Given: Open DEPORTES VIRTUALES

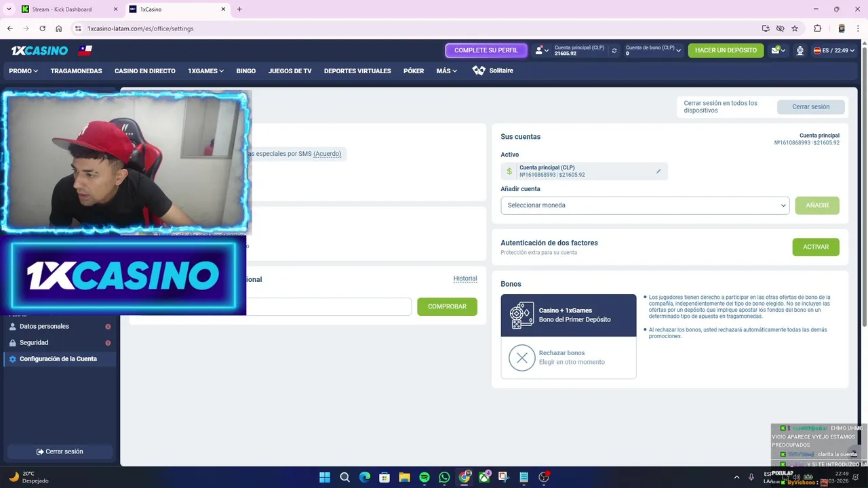Looking at the screenshot, I should [x=357, y=70].
